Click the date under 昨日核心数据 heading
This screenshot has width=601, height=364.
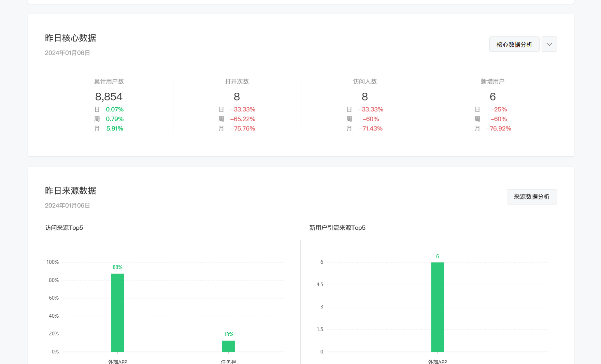pos(68,53)
